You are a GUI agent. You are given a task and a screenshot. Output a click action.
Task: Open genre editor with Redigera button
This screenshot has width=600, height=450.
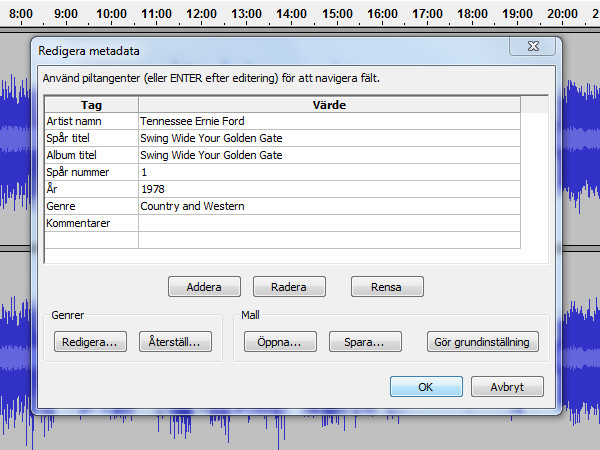click(90, 341)
